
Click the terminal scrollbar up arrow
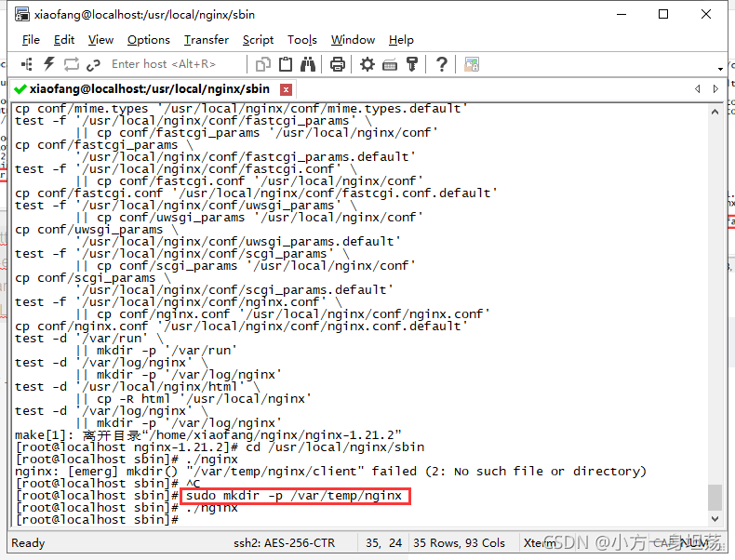715,112
